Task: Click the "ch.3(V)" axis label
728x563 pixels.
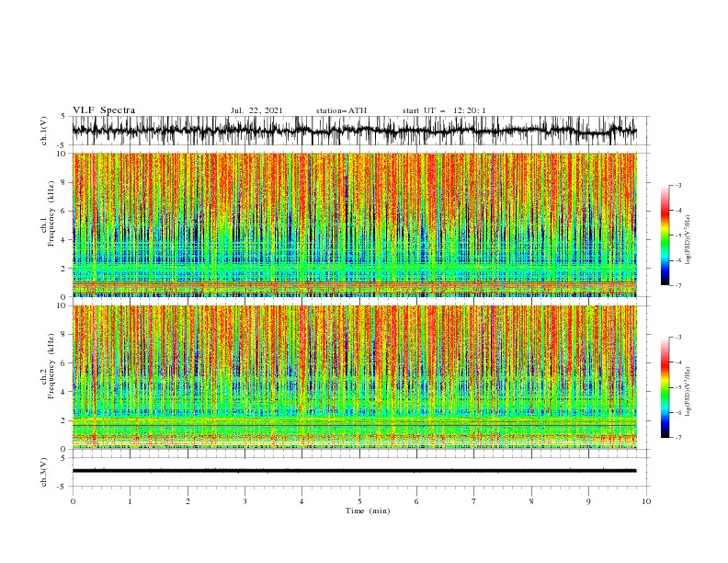Action: click(x=44, y=472)
